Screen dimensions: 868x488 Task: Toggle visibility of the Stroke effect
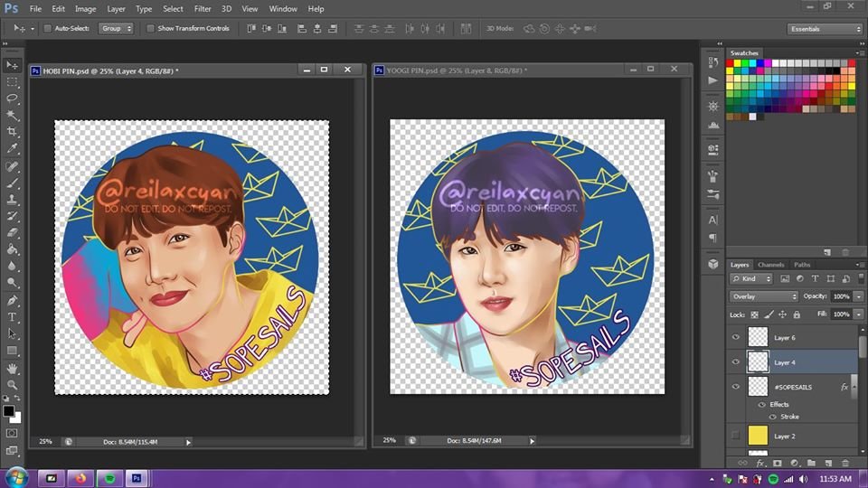(x=773, y=417)
